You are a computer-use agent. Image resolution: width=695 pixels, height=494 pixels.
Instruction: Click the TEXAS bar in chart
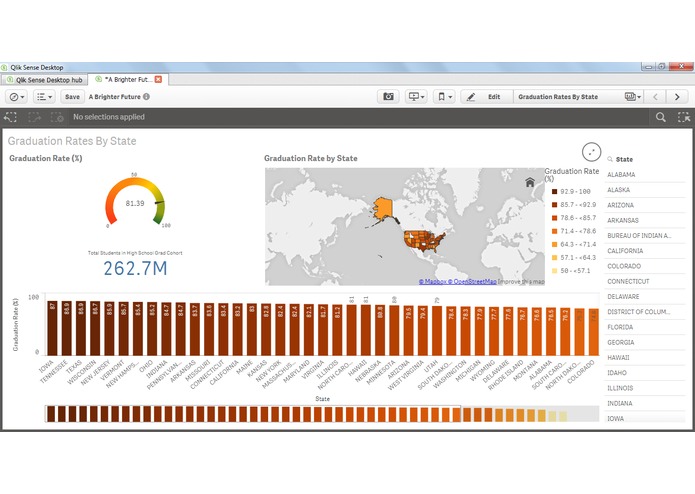point(81,328)
